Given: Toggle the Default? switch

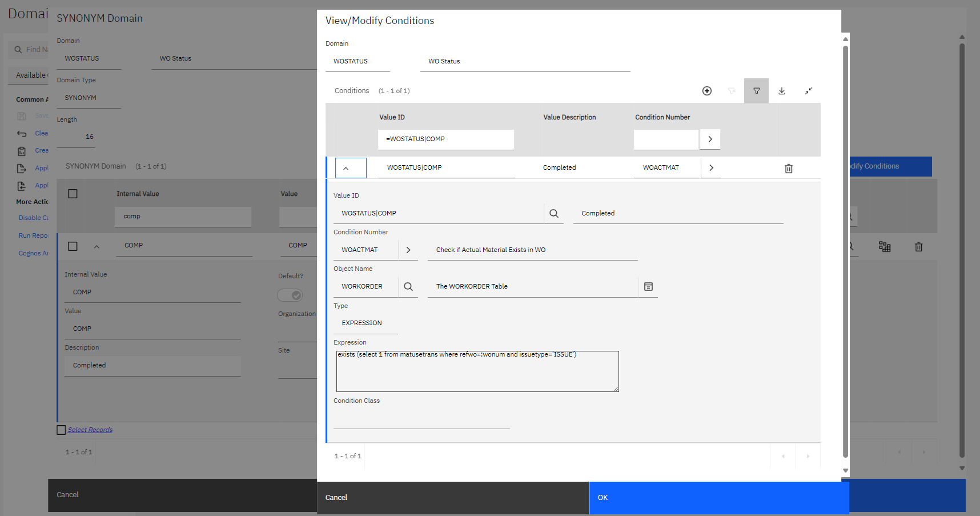Looking at the screenshot, I should (290, 295).
